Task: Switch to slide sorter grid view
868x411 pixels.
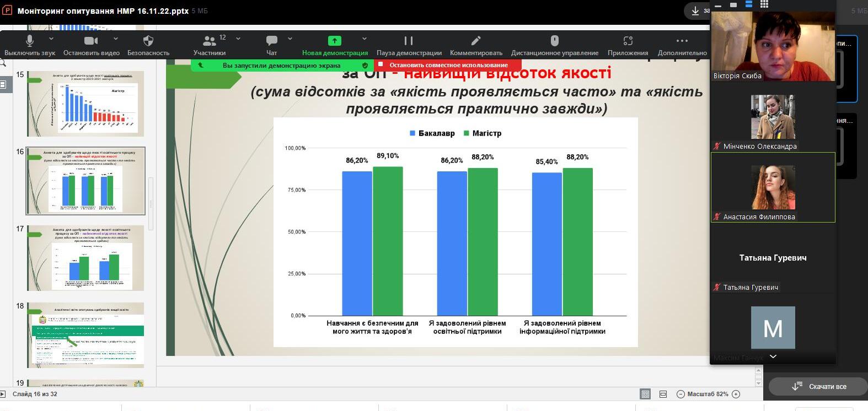Action: [x=645, y=394]
